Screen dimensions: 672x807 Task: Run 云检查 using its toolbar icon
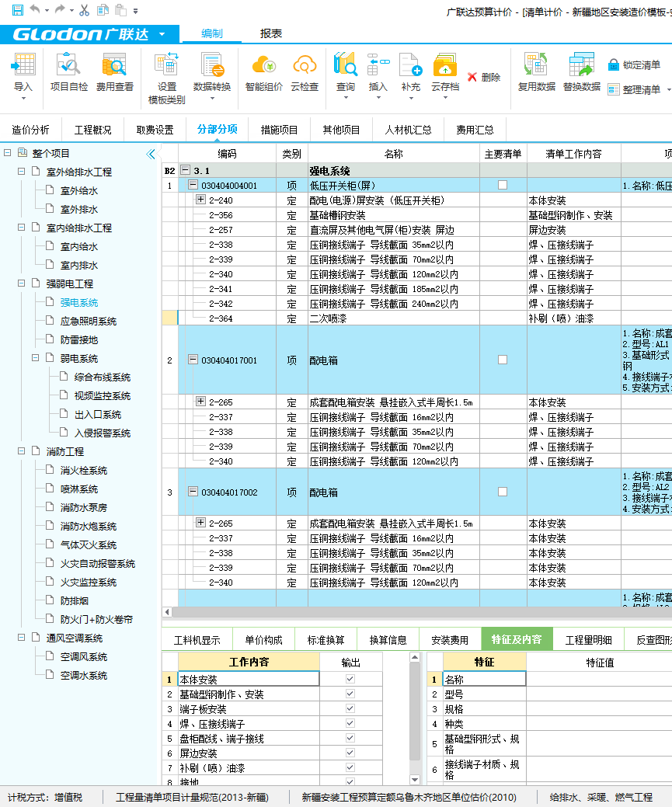click(304, 75)
